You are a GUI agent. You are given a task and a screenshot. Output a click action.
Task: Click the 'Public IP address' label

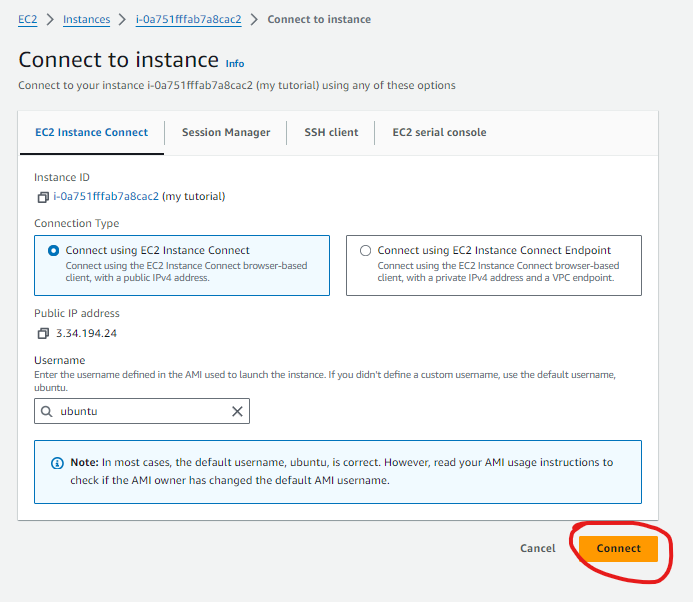tap(77, 313)
